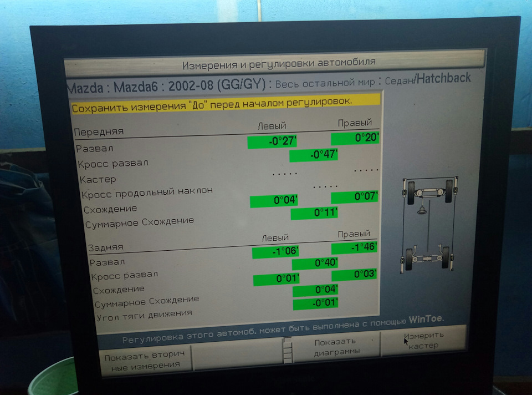The image size is (532, 395).
Task: Click the rear right toe value 0°03'
Action: point(355,275)
